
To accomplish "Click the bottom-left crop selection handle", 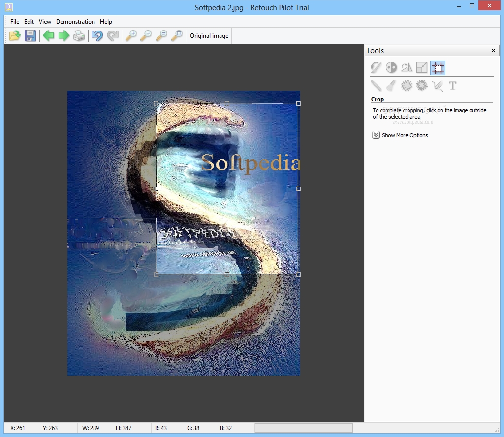I will coord(156,274).
